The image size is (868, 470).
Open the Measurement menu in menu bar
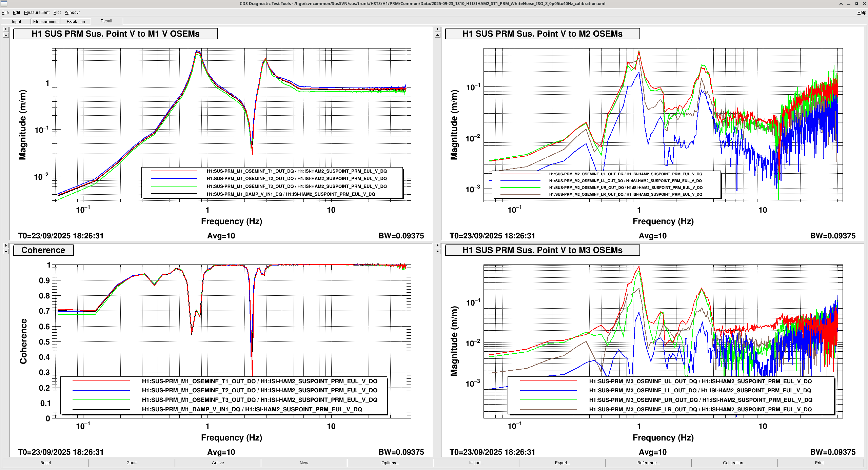[37, 13]
